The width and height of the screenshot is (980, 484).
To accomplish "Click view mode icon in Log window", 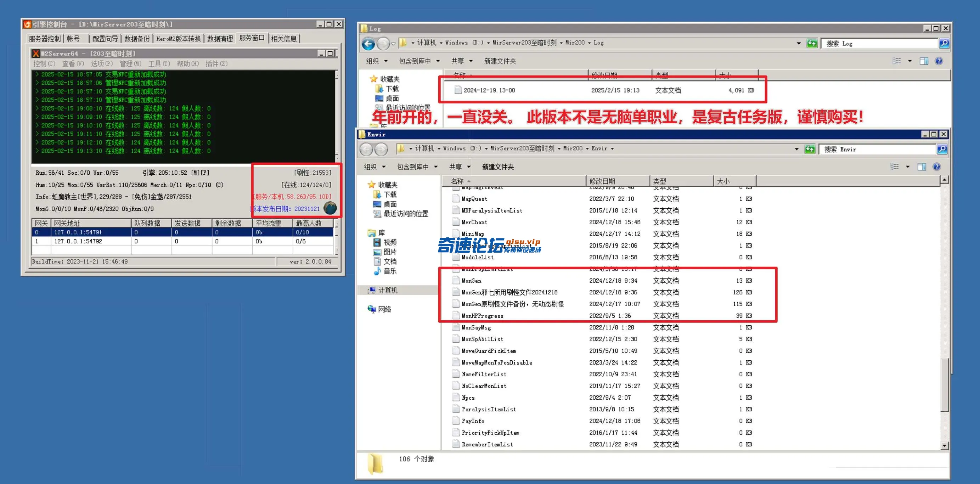I will (897, 61).
